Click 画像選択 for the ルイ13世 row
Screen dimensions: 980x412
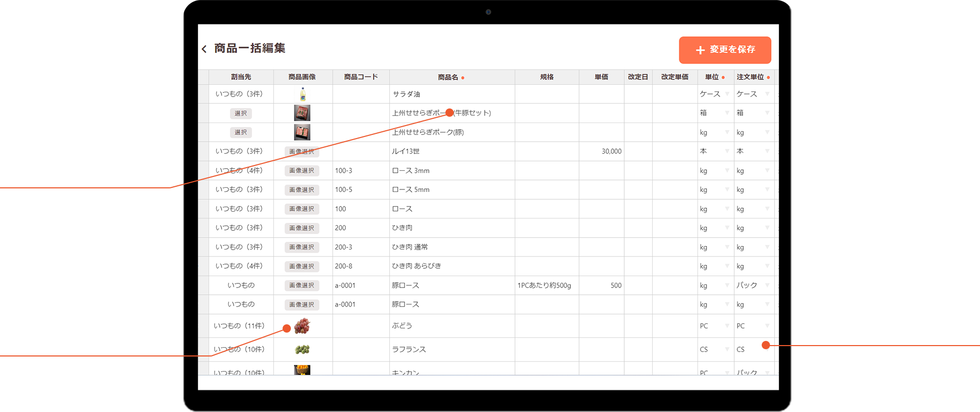click(x=302, y=152)
